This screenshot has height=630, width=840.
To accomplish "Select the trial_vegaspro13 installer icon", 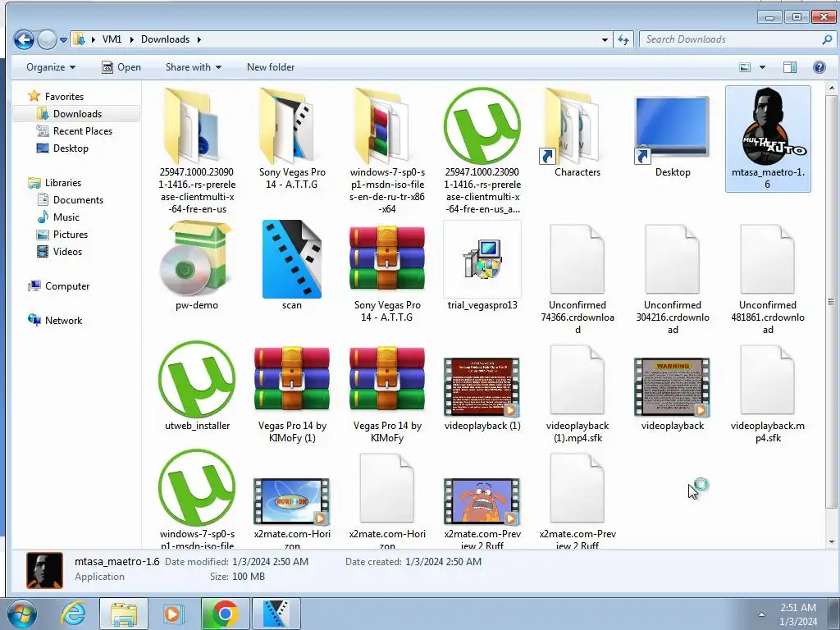I will click(x=482, y=259).
